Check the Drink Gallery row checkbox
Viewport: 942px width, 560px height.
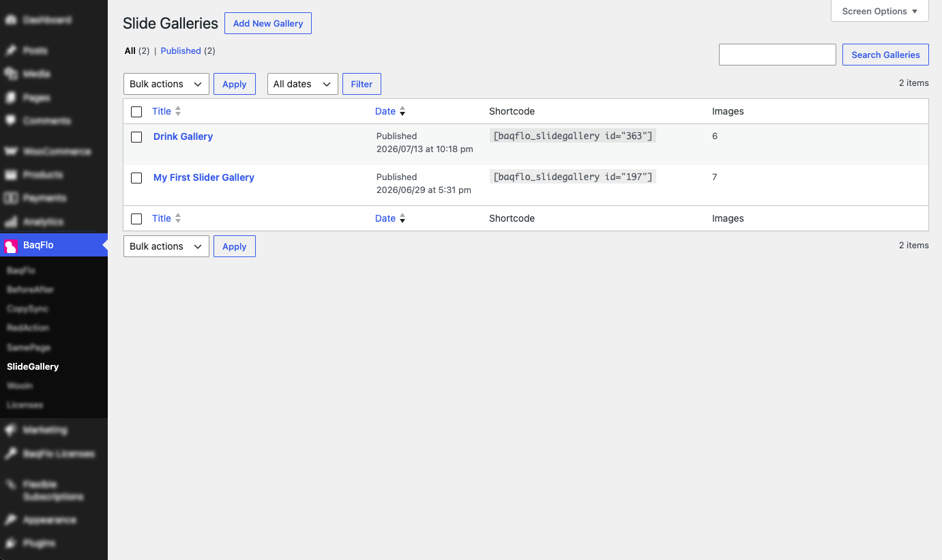point(136,137)
